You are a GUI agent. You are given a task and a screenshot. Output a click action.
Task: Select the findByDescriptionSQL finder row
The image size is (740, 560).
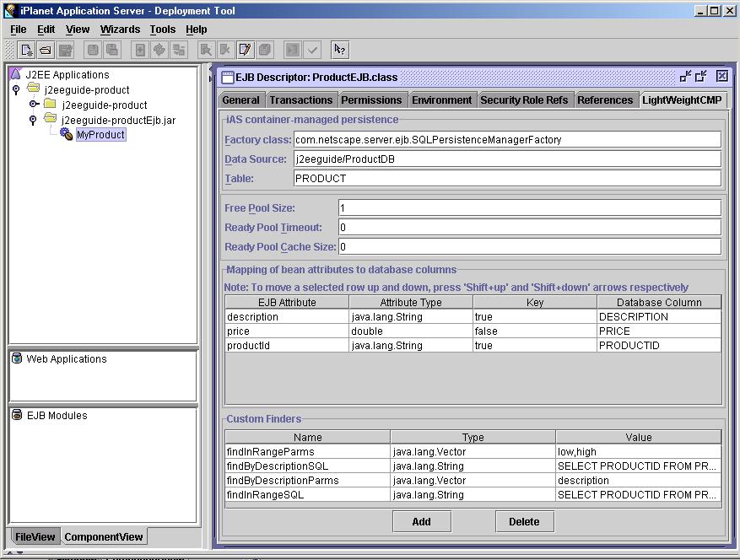click(473, 466)
